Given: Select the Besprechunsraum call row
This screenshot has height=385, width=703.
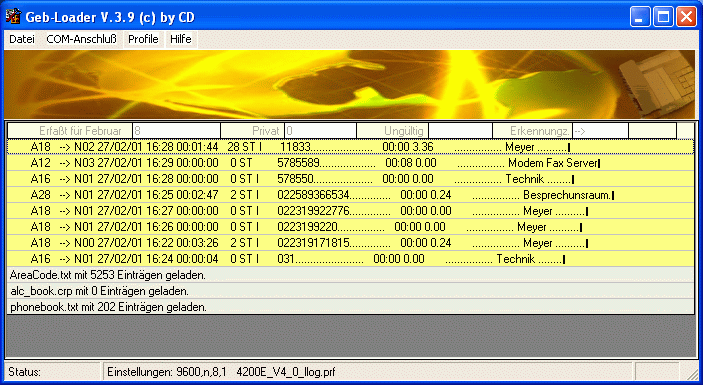Looking at the screenshot, I should coord(351,195).
